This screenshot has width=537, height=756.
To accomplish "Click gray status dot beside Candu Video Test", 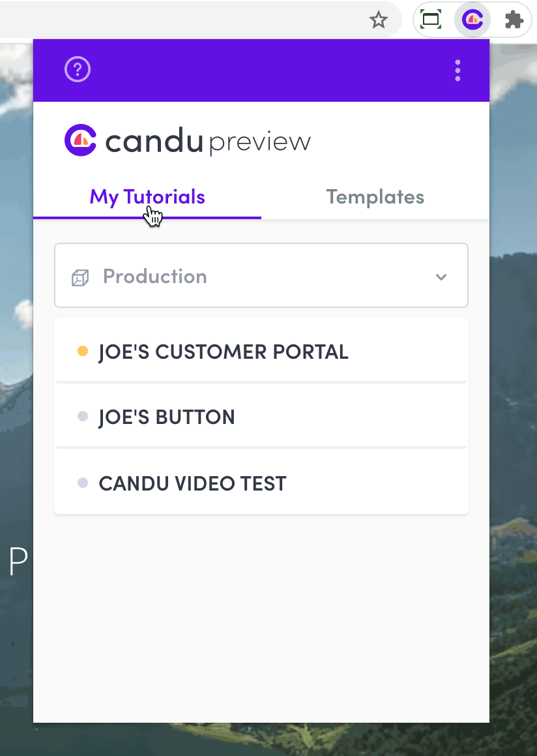I will pos(83,483).
